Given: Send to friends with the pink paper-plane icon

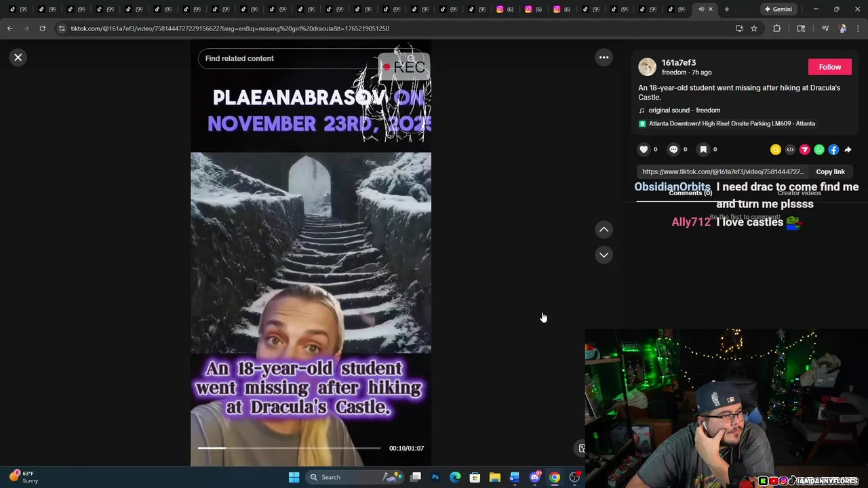Looking at the screenshot, I should [x=804, y=150].
